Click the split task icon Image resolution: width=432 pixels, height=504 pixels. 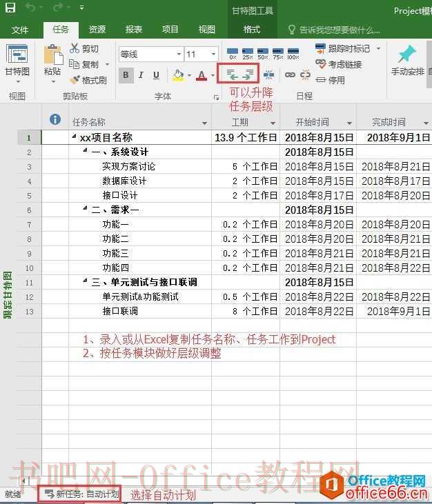click(x=268, y=75)
